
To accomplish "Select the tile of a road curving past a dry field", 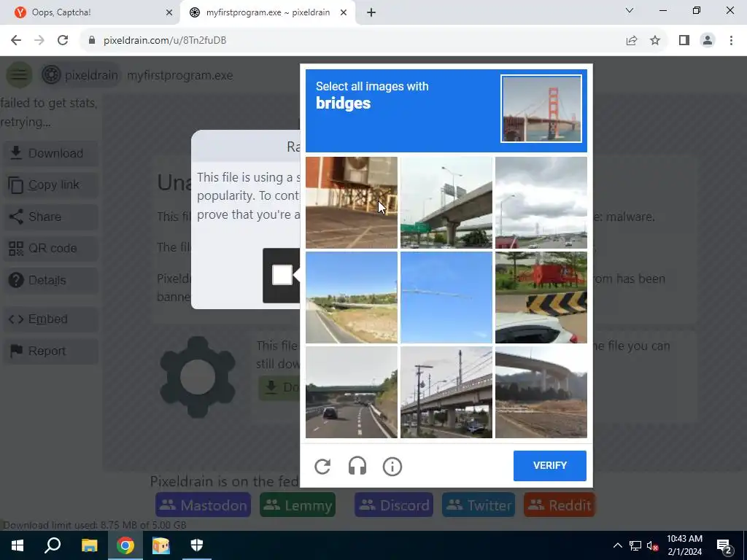I will tap(352, 297).
